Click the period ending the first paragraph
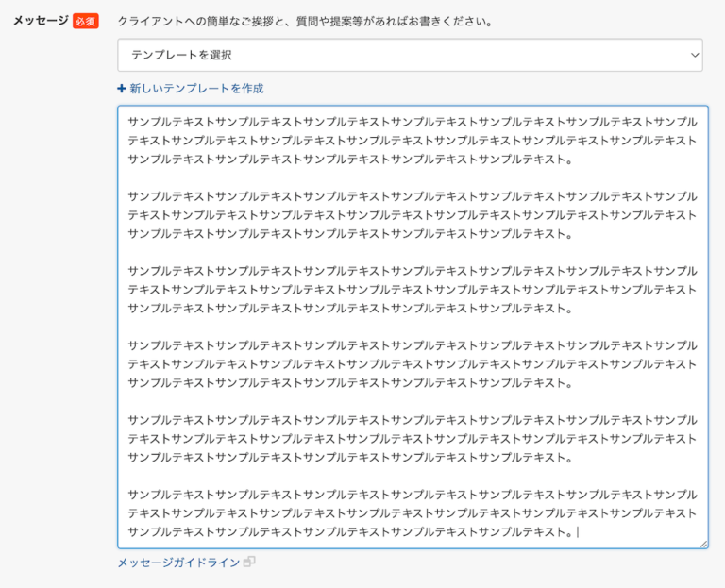Viewport: 725px width, 588px height. click(568, 160)
